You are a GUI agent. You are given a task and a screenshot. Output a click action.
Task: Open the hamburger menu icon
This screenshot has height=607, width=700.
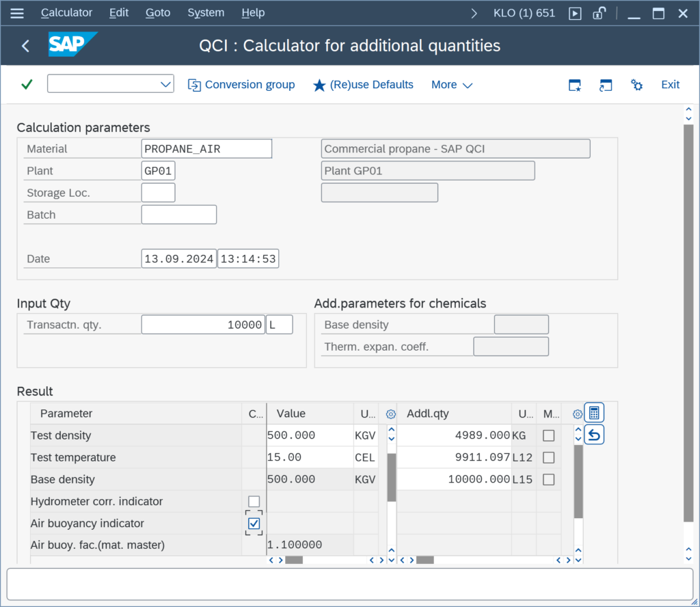click(17, 13)
